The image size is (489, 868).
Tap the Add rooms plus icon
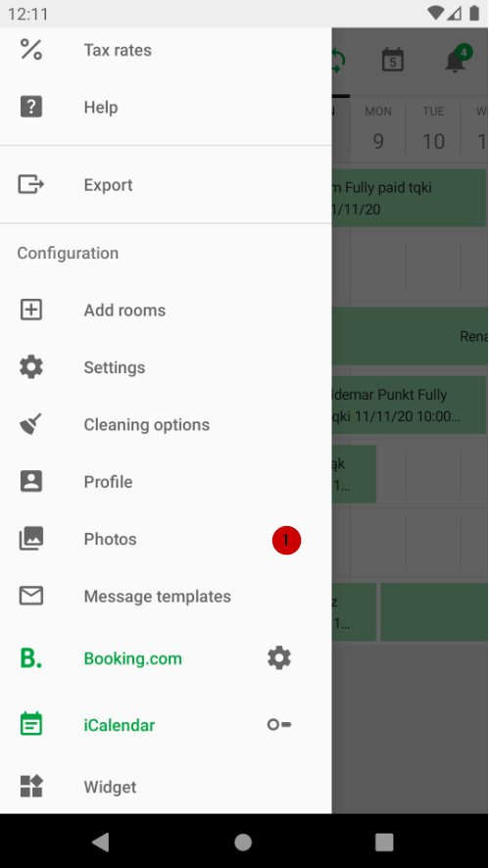pos(31,310)
